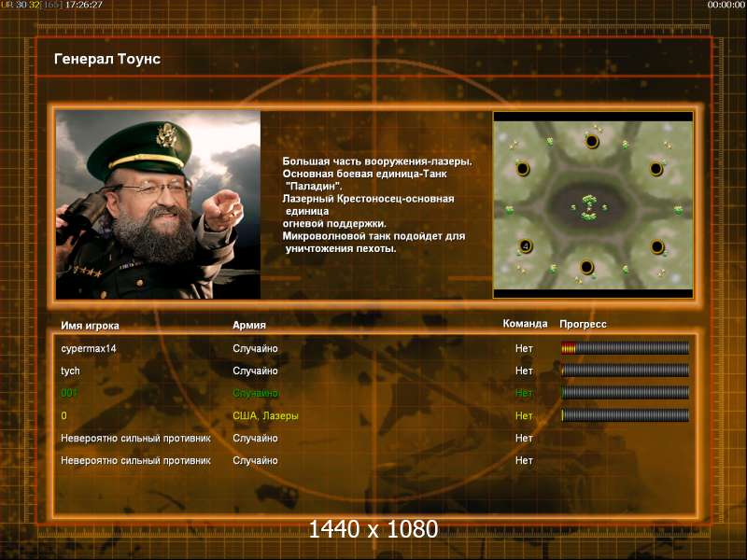Viewport: 747px width, 560px height.
Task: Click the 'огневой поддержки.' line
Action: (x=334, y=223)
